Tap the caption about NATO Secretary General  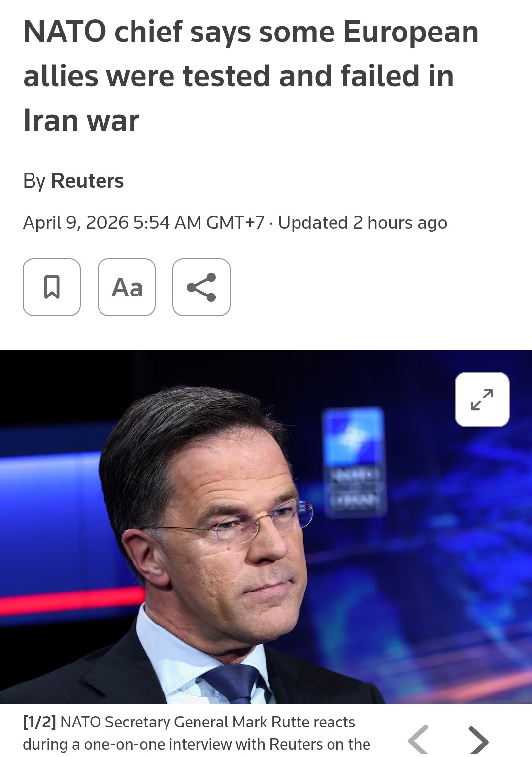[197, 733]
